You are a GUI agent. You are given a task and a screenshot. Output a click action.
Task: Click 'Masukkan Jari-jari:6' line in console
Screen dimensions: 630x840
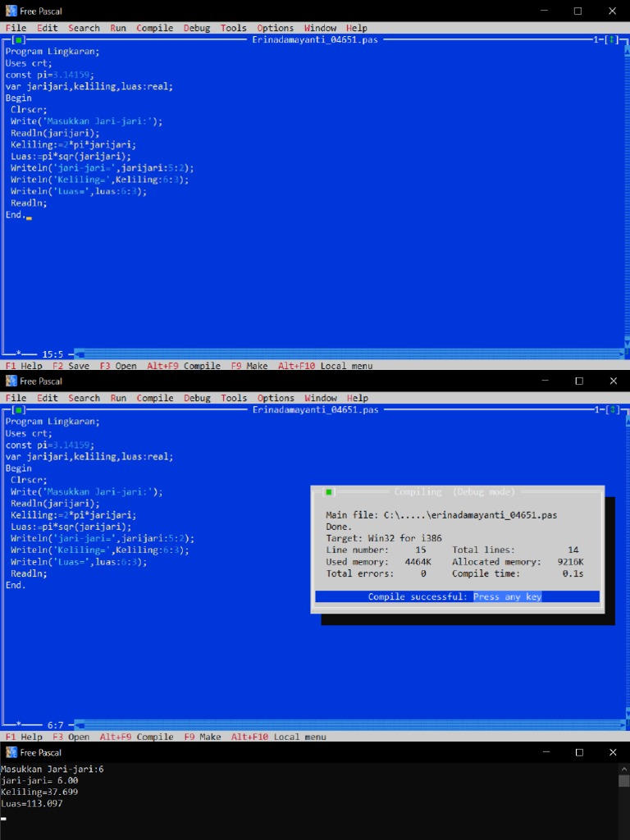52,769
